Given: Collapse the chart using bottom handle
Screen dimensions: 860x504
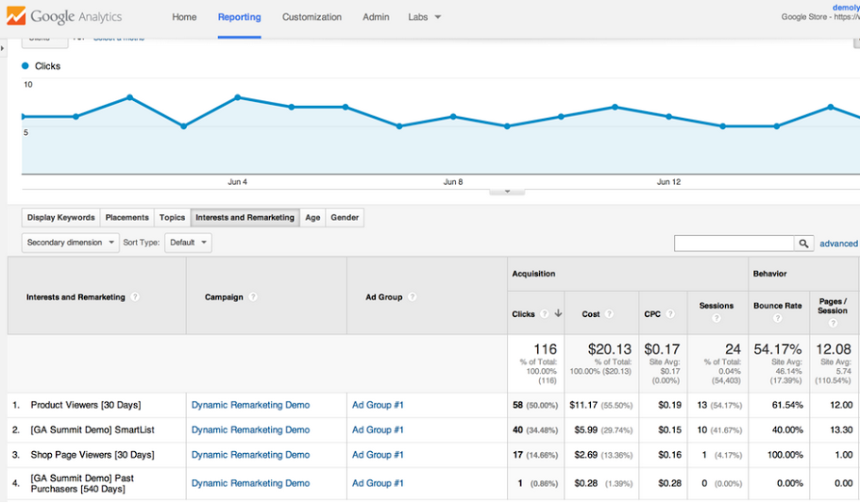Looking at the screenshot, I should tap(507, 192).
